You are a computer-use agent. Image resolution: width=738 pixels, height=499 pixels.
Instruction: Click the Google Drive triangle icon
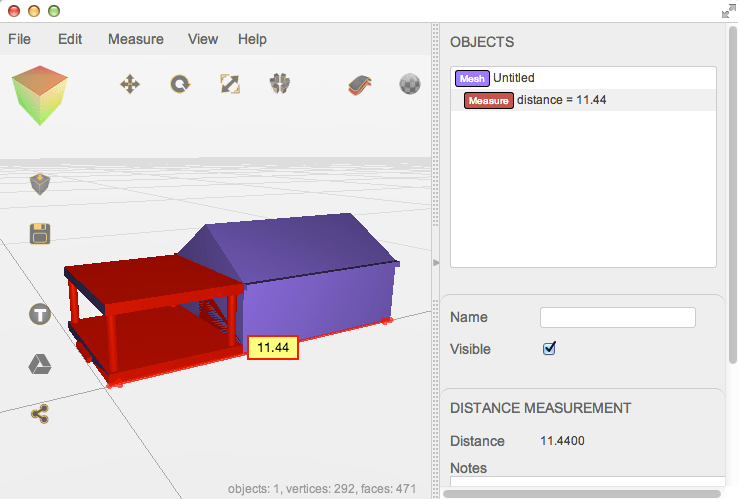tap(40, 364)
